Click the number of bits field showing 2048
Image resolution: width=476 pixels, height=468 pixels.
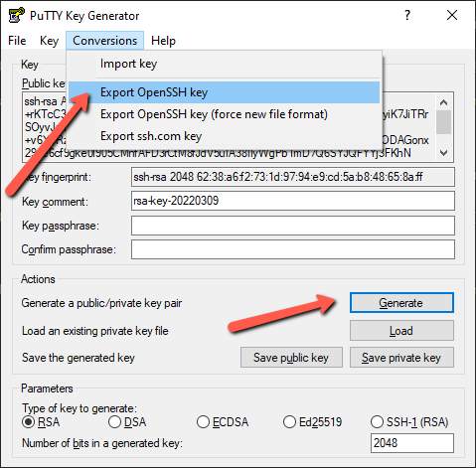click(x=412, y=443)
